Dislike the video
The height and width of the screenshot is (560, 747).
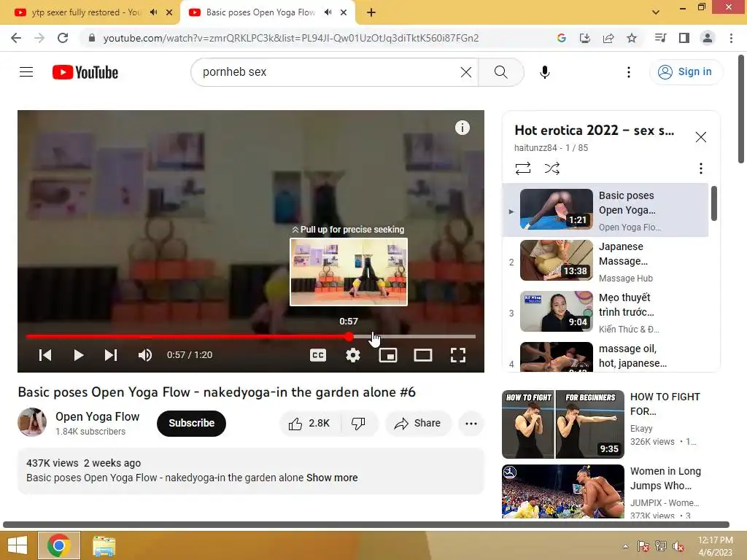click(358, 423)
